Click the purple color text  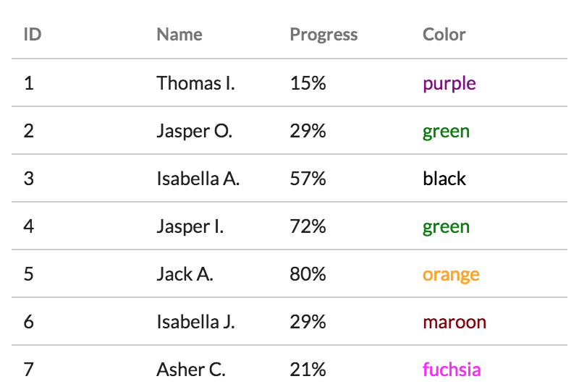point(449,83)
